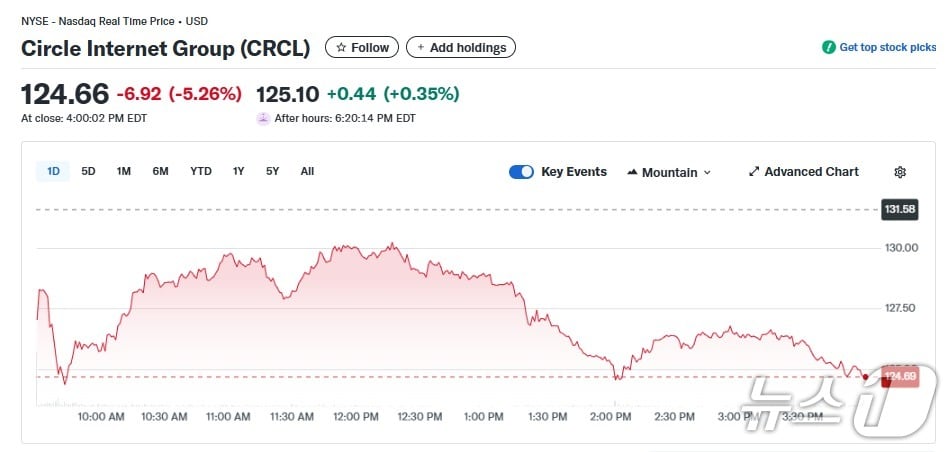Show the 6M chart range

click(x=160, y=171)
